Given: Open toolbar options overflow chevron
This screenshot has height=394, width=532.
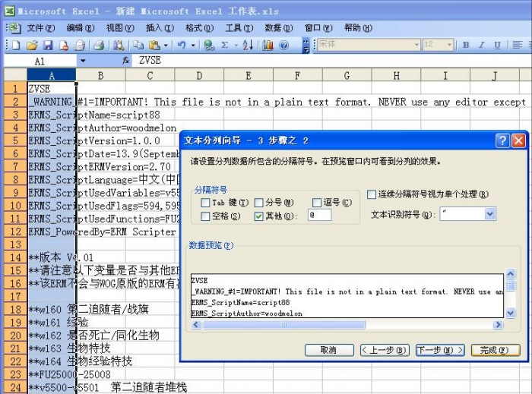Looking at the screenshot, I should (x=306, y=45).
